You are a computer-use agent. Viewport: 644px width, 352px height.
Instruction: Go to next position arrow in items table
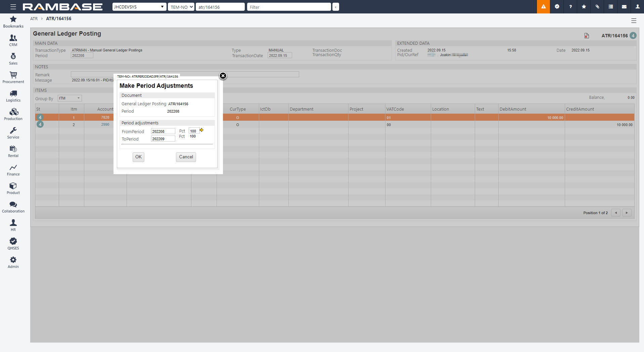(x=627, y=213)
